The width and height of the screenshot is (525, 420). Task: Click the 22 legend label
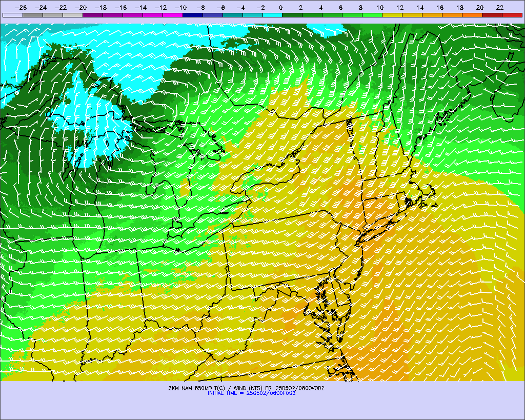500,8
